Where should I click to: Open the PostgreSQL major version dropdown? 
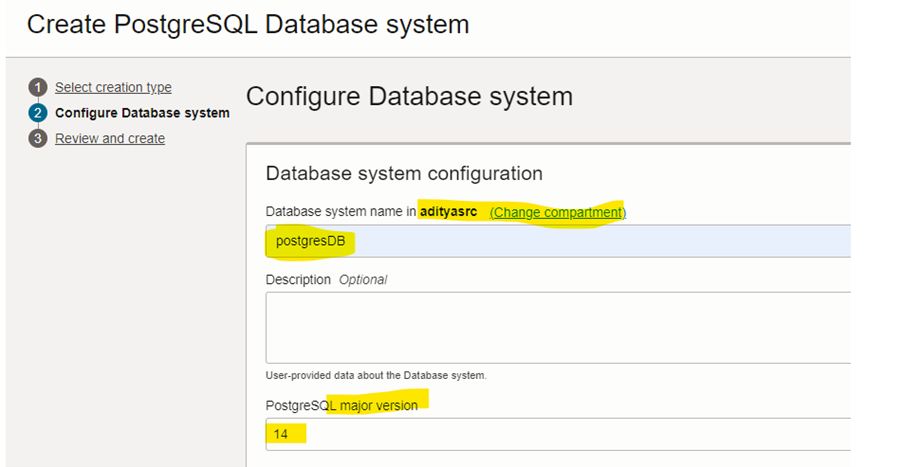click(x=556, y=434)
